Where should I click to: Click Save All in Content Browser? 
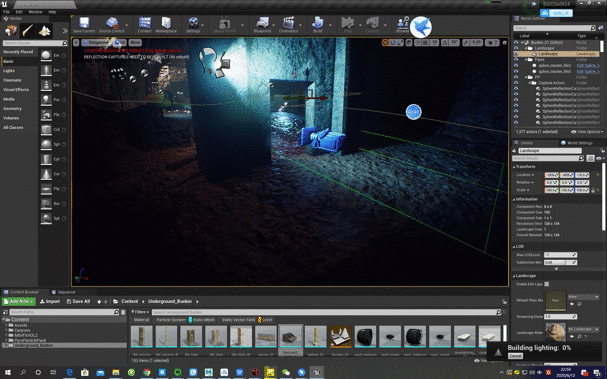[79, 301]
